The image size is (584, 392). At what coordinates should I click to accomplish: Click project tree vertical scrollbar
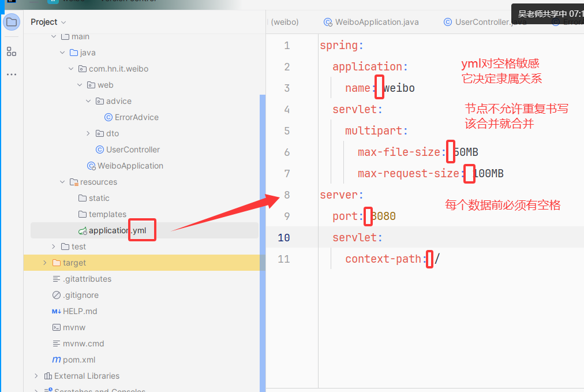(x=263, y=242)
